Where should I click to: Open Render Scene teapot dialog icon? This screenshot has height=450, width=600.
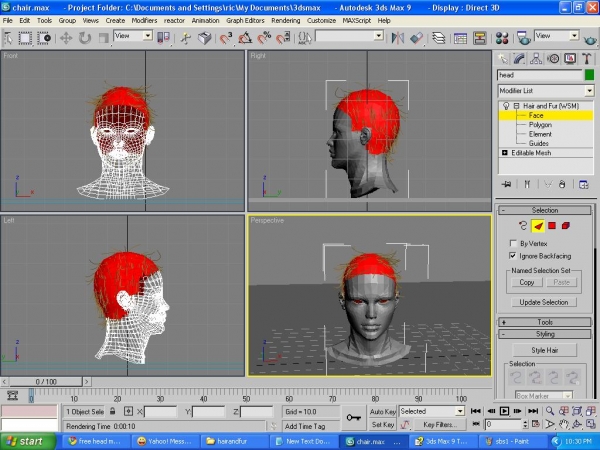(523, 38)
